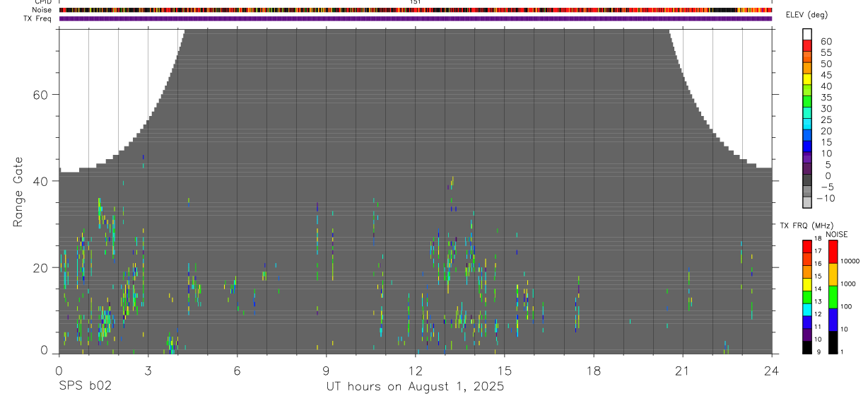Click the 'NOISE' legend title
Screen dimensions: 868x401
click(x=837, y=234)
